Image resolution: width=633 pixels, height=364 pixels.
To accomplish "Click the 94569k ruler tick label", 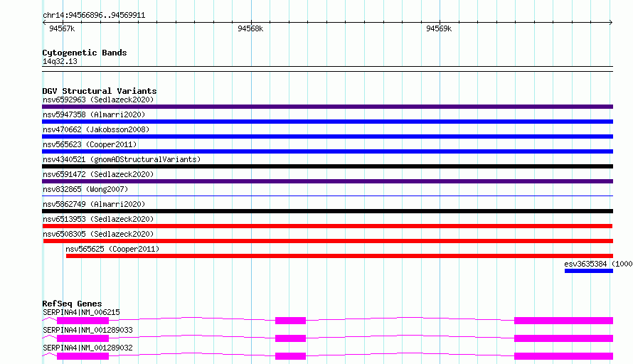I will [439, 28].
